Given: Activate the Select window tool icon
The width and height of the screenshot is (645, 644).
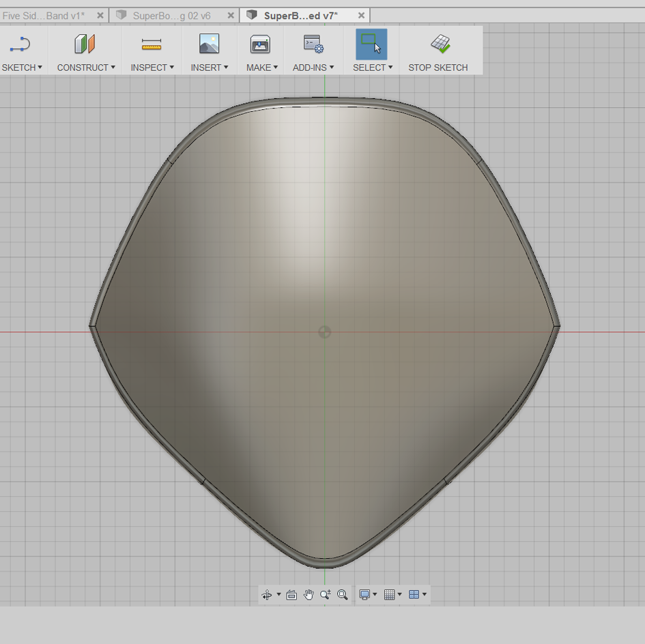Looking at the screenshot, I should coord(371,44).
